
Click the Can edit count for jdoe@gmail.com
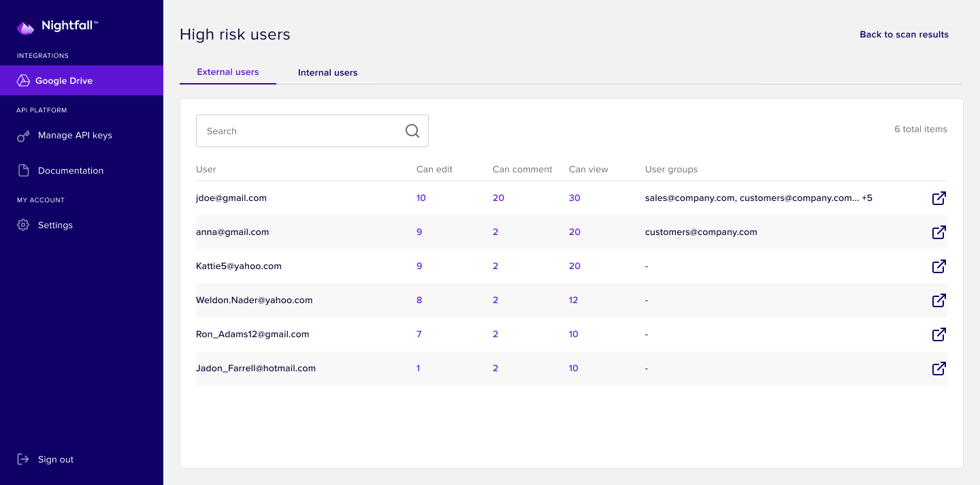click(421, 198)
